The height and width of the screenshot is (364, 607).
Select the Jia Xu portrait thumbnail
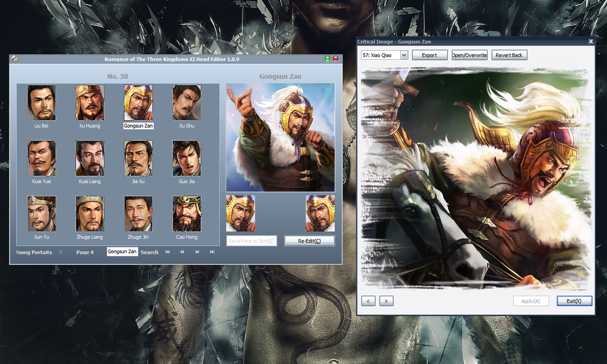pos(138,158)
